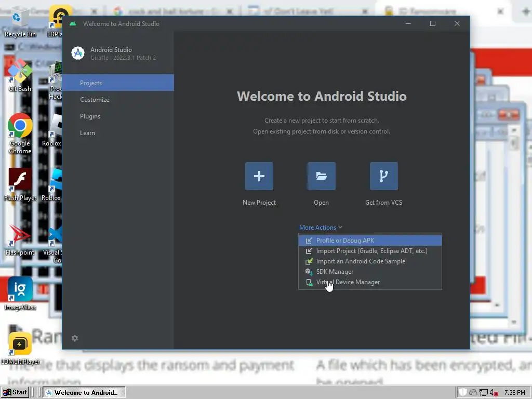Click the New Project label

click(x=259, y=203)
